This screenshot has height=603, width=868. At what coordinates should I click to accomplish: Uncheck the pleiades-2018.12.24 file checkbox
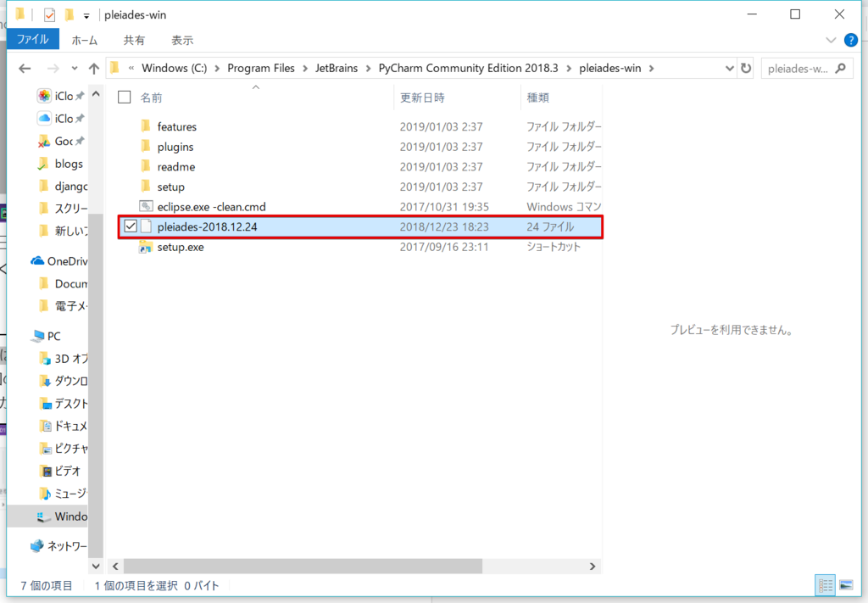click(x=131, y=226)
